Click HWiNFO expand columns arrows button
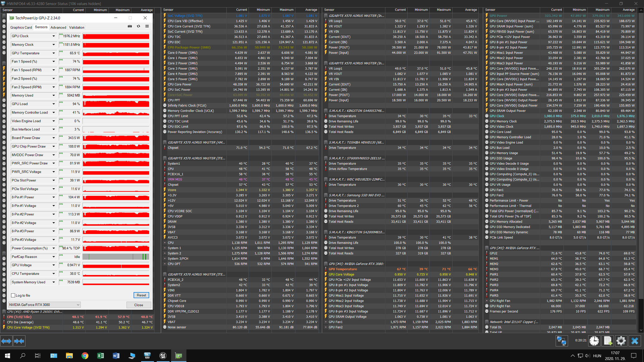Image resolution: width=644 pixels, height=362 pixels. tap(6, 341)
